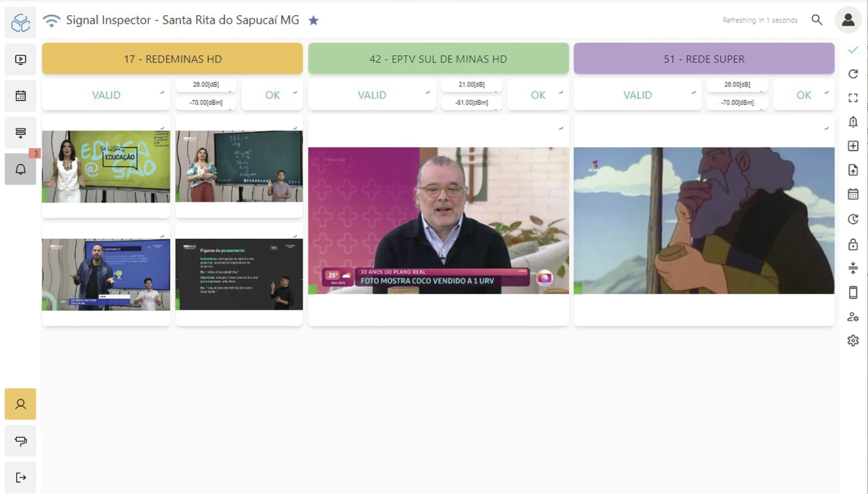Open the search magnifier icon
The image size is (868, 494).
(x=817, y=20)
